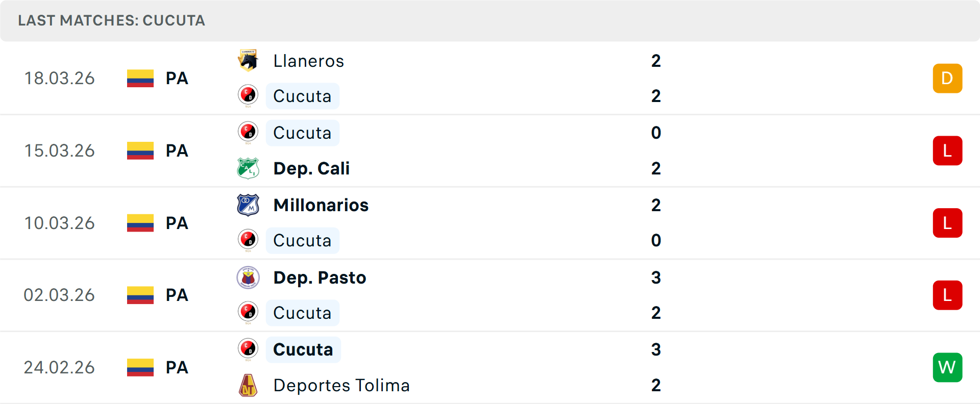The height and width of the screenshot is (404, 980).
Task: Click the Llaneros team crest icon
Action: (x=248, y=61)
